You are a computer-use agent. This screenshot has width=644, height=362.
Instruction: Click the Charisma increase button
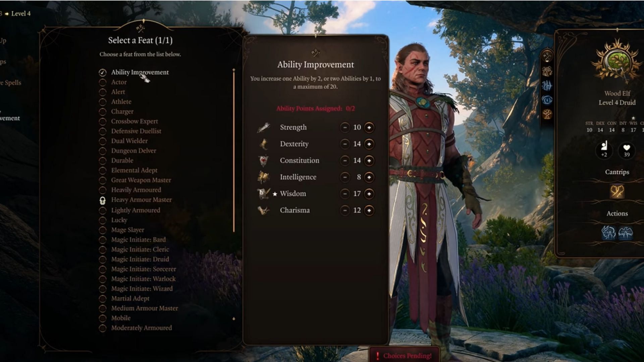pyautogui.click(x=368, y=210)
